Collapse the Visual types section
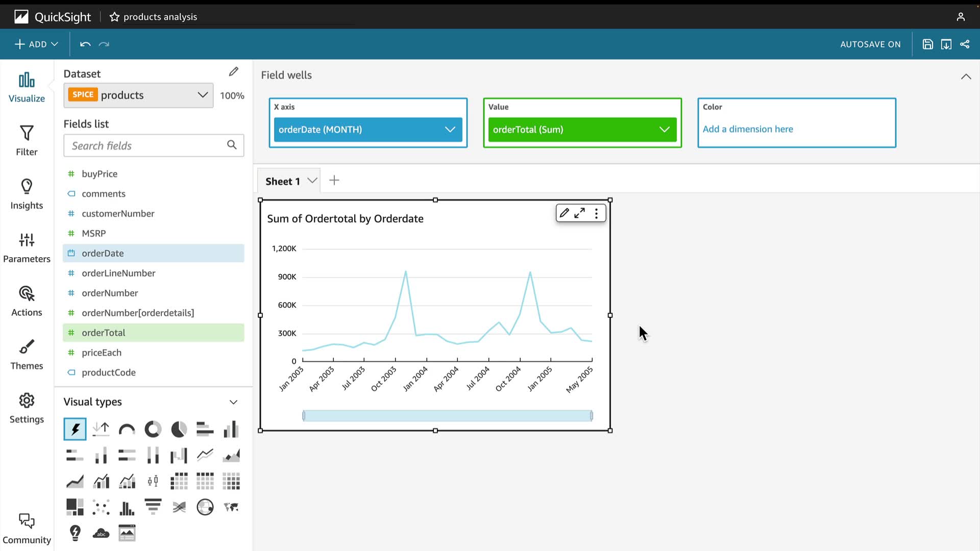Viewport: 980px width, 551px height. pos(233,402)
